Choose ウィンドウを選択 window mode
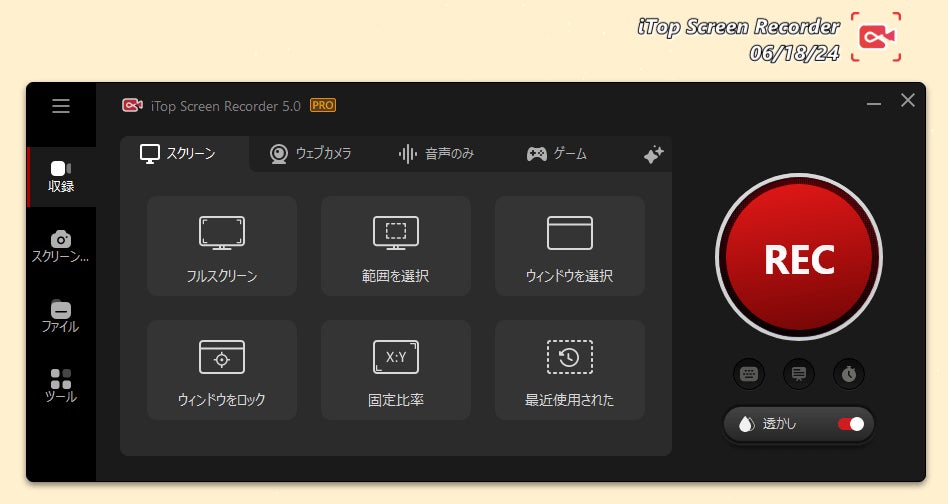The width and height of the screenshot is (948, 504). (570, 246)
